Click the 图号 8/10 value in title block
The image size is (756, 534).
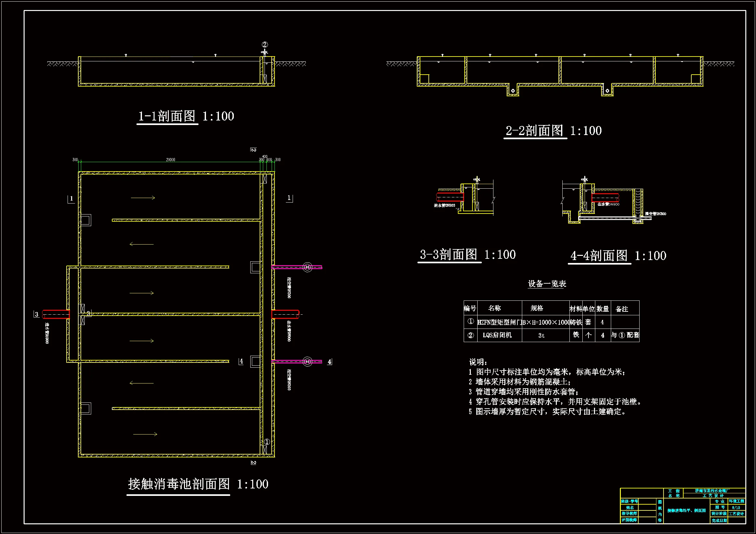coord(736,508)
